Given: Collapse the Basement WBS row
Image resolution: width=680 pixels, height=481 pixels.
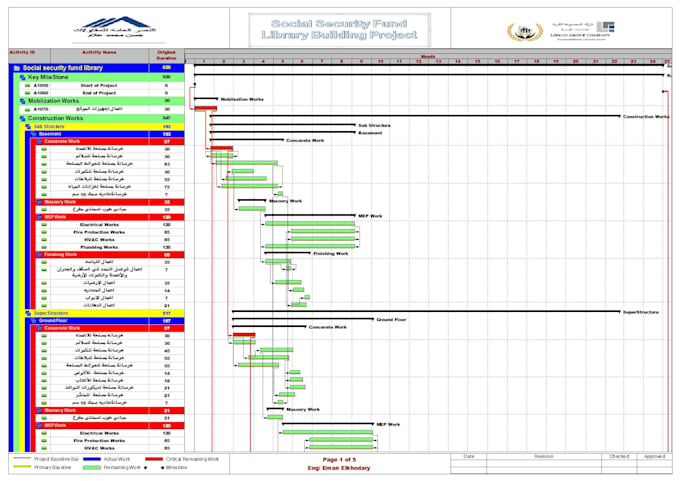Looking at the screenshot, I should (33, 134).
